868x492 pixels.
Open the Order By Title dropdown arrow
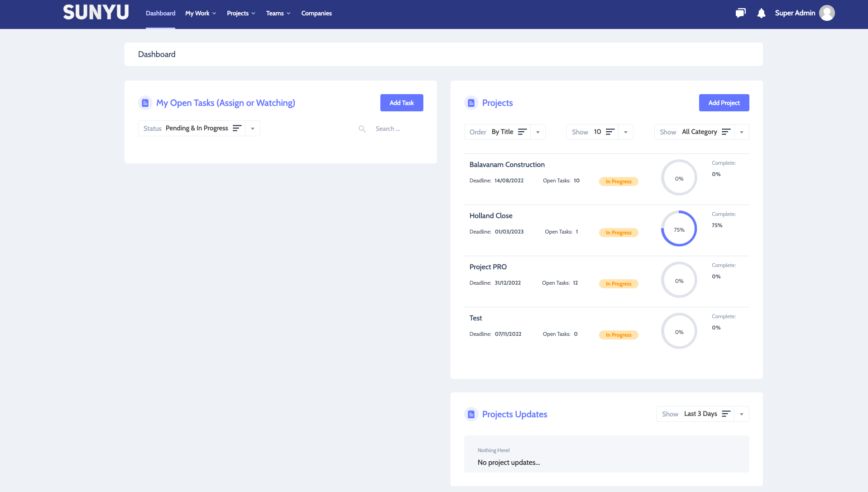pos(538,132)
